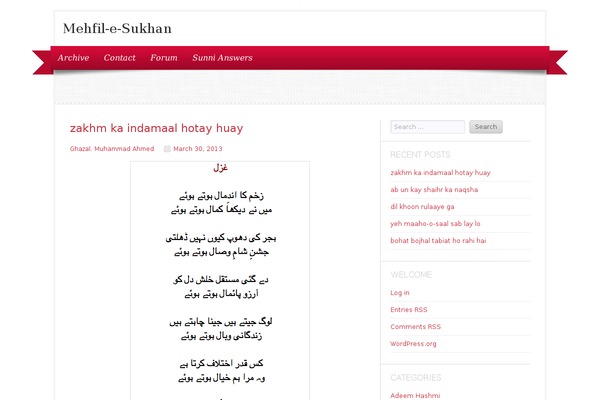This screenshot has width=600, height=400.
Task: Open recent post dil khoon rulaaye ga
Action: [422, 207]
